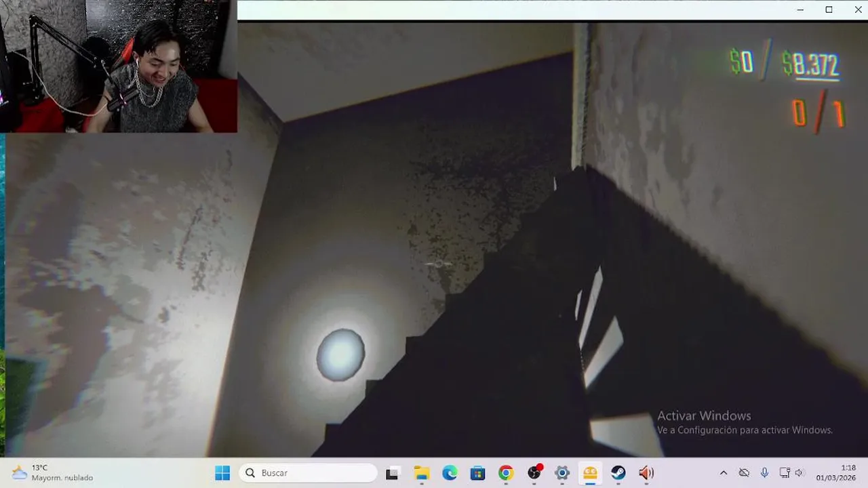Select the active yellow game icon in taskbar
This screenshot has height=488, width=868.
tap(591, 473)
